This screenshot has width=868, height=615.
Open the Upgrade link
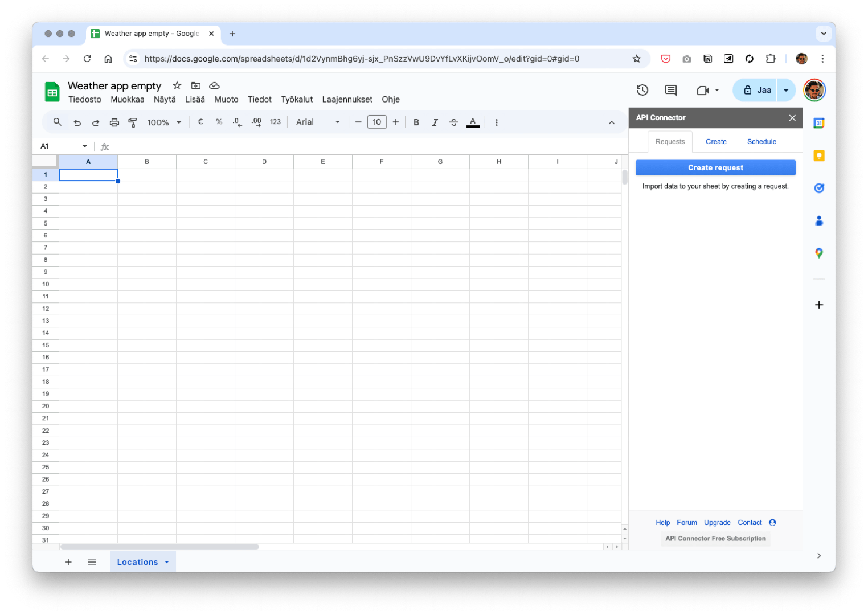[717, 523]
